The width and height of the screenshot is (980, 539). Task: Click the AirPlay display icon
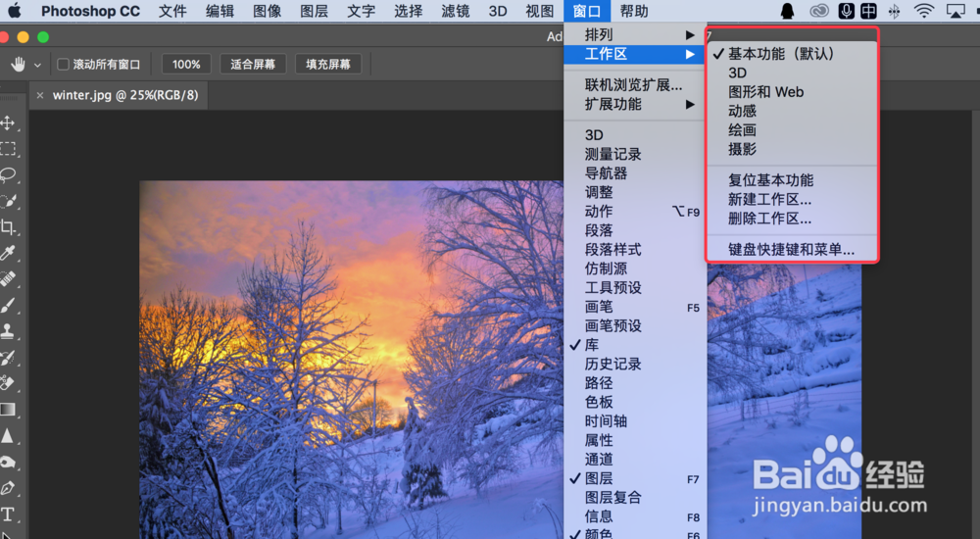tap(955, 11)
